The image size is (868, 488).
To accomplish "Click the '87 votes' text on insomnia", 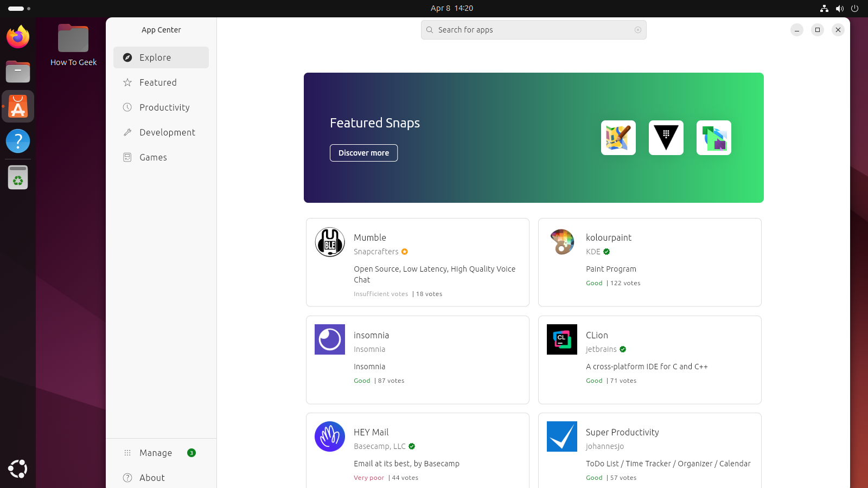I will (x=391, y=381).
